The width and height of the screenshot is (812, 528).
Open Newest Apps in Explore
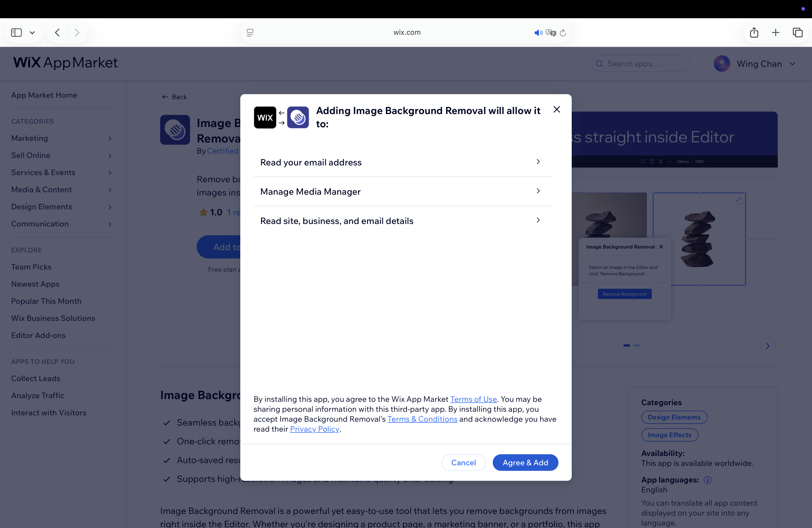pos(35,284)
